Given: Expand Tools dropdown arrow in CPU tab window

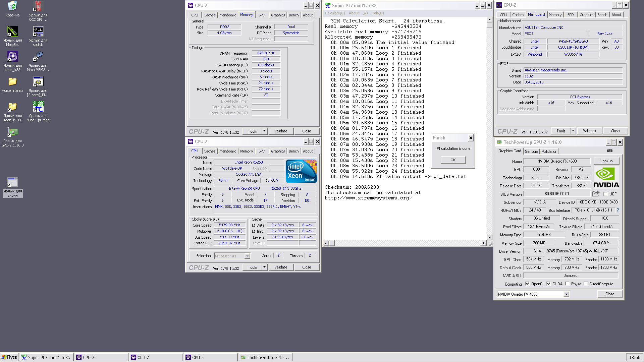Looking at the screenshot, I should [264, 267].
